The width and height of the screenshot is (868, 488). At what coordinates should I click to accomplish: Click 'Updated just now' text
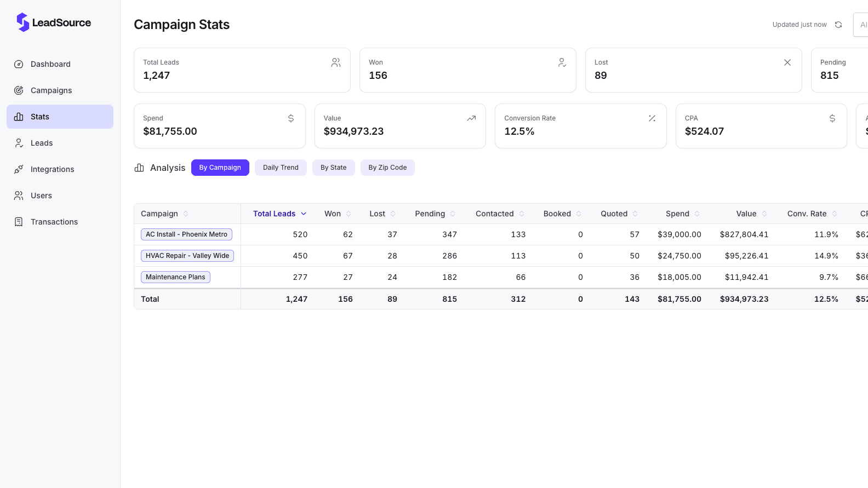coord(800,25)
